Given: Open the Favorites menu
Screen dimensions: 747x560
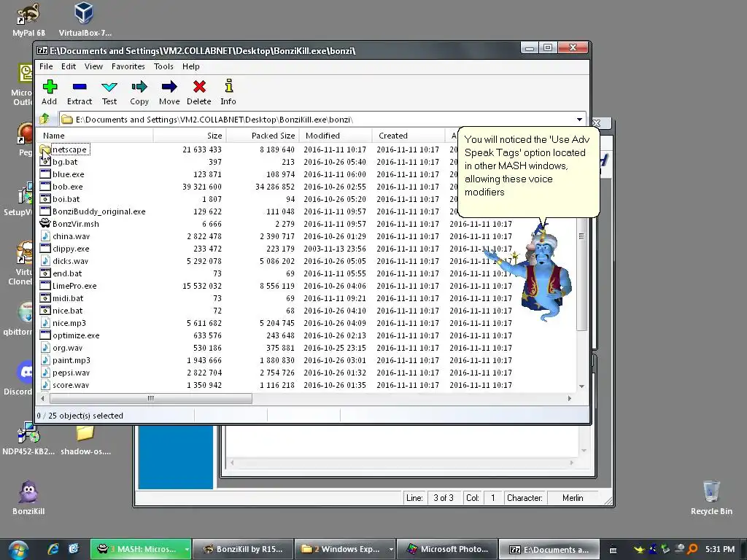Looking at the screenshot, I should coord(128,66).
